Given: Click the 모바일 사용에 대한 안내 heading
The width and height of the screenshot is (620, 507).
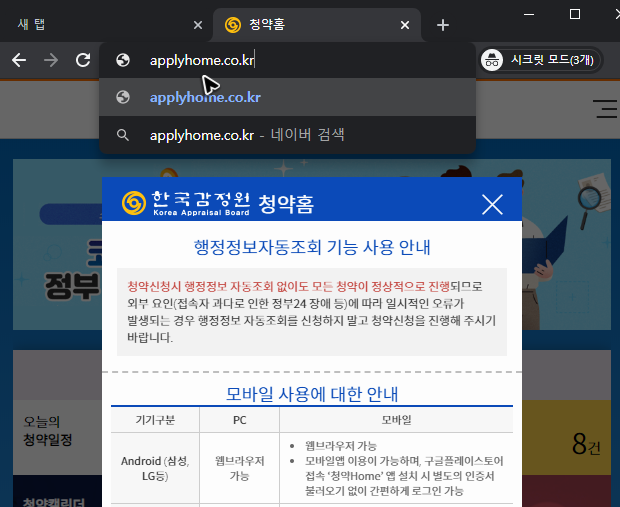Looking at the screenshot, I should pyautogui.click(x=312, y=394).
